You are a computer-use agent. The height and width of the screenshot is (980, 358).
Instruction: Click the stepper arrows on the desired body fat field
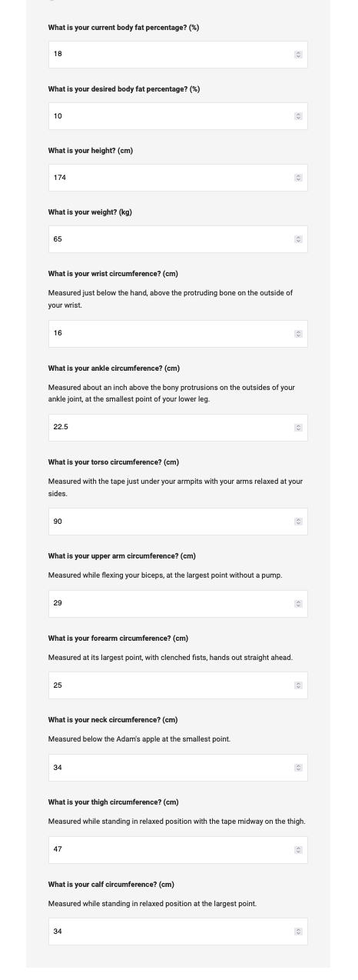tap(298, 116)
